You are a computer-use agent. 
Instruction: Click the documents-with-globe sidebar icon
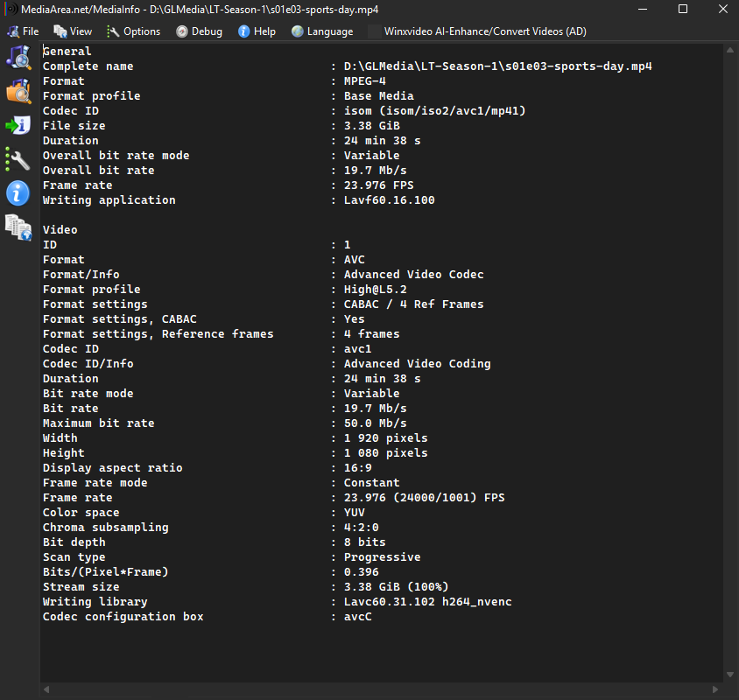click(x=18, y=227)
